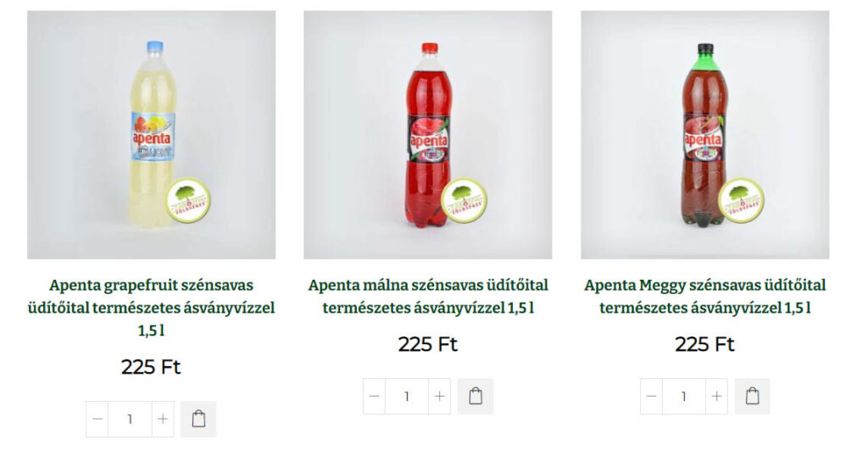
Task: Increase grapefruit drink quantity with plus
Action: click(163, 420)
